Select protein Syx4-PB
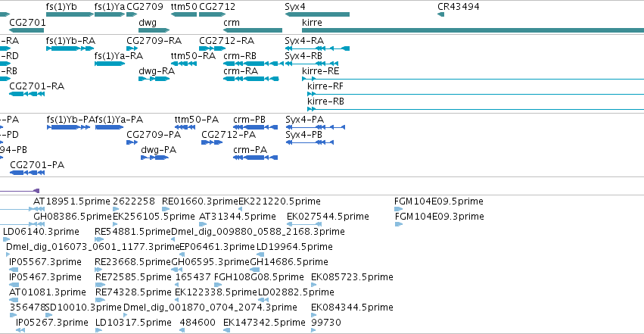This screenshot has height=334, width=644. (x=310, y=142)
